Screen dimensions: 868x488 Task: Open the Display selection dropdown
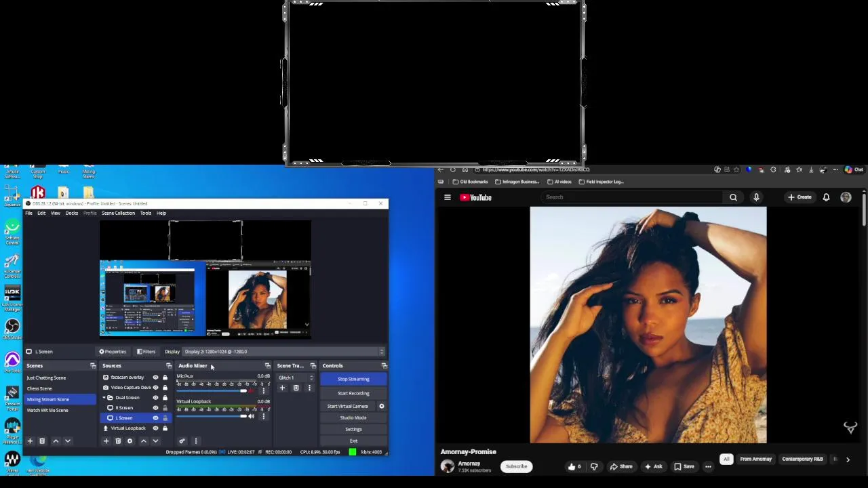coord(283,352)
